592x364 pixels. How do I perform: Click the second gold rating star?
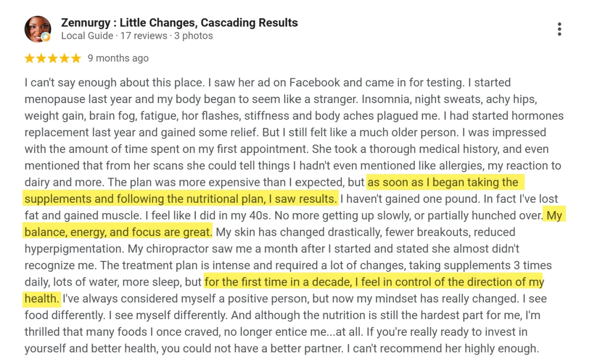tap(41, 58)
